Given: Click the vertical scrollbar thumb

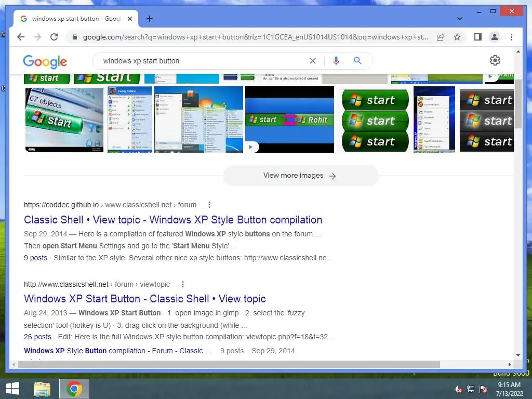Looking at the screenshot, I should click(x=518, y=103).
